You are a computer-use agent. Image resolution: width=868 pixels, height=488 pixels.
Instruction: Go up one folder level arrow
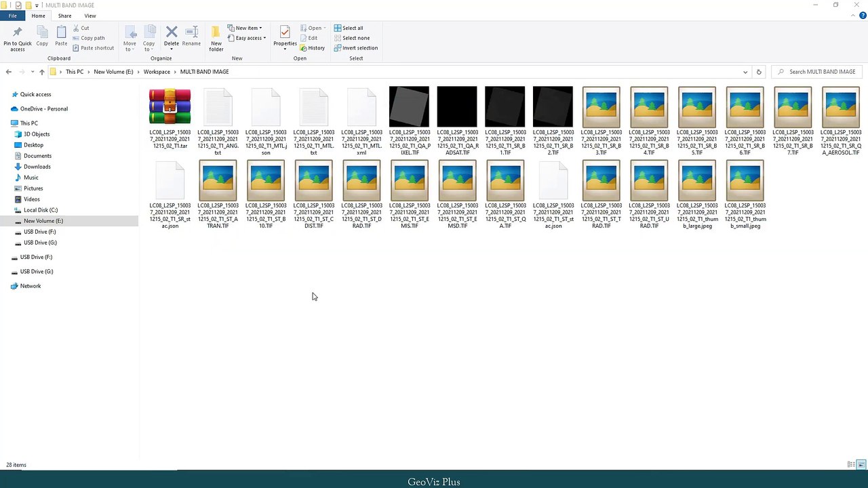[x=42, y=72]
